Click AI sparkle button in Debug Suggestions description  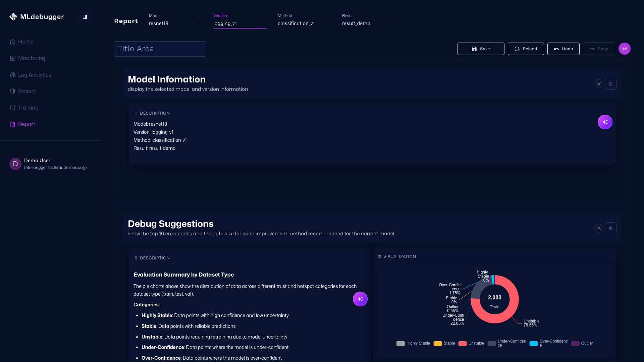(360, 299)
